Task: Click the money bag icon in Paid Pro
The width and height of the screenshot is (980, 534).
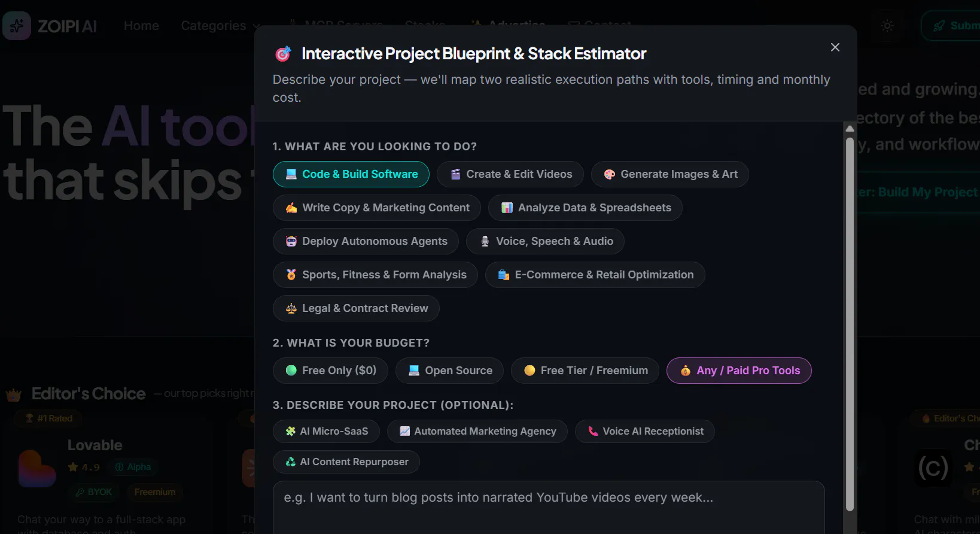Action: [686, 371]
